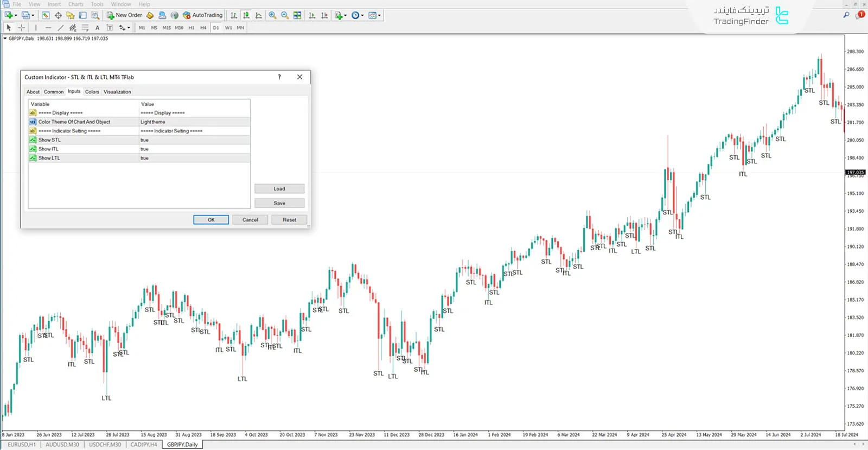
Task: Select the trendline drawing tool
Action: [60, 28]
